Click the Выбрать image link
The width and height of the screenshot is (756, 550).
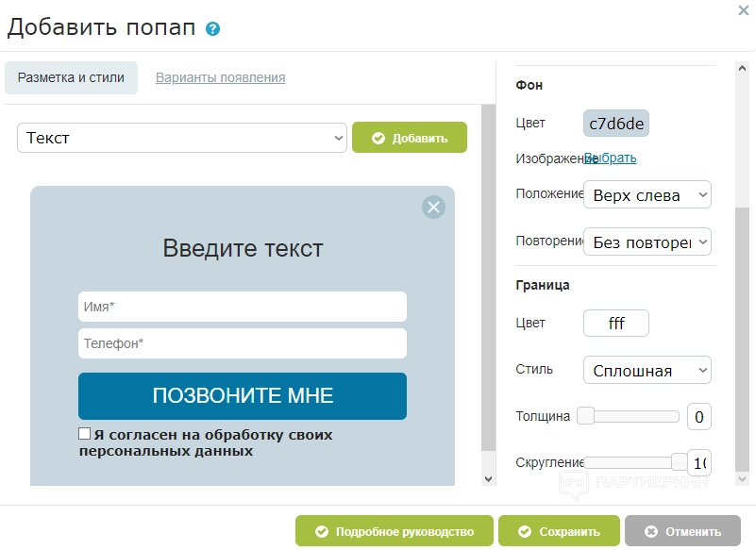611,158
